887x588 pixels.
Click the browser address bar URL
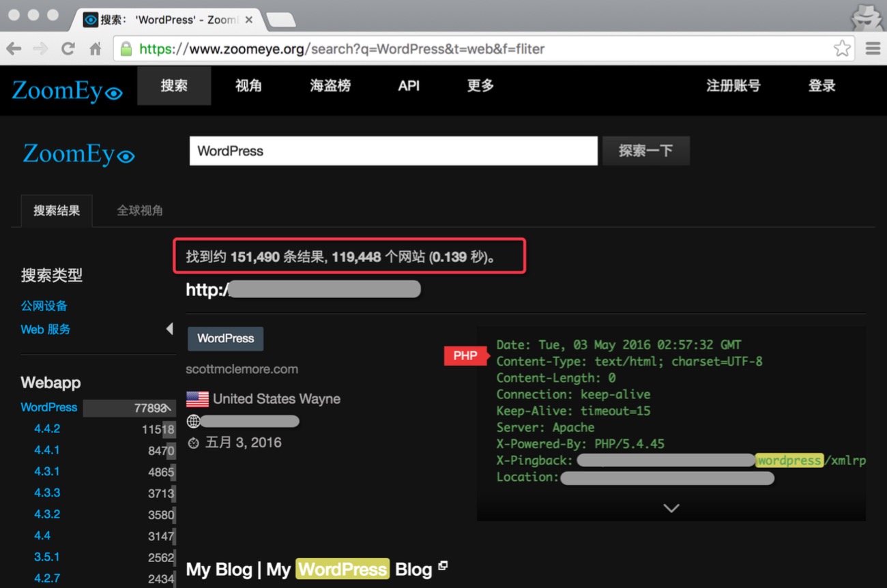pyautogui.click(x=341, y=49)
